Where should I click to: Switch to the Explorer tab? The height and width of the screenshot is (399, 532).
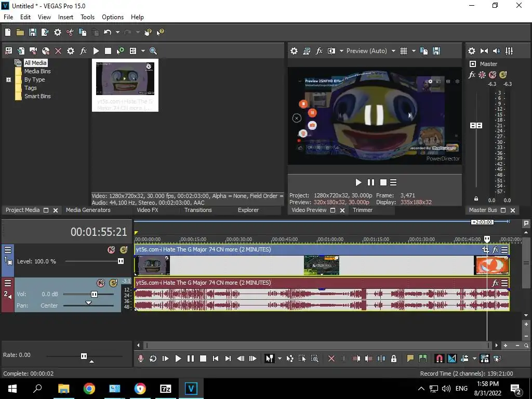coord(248,210)
